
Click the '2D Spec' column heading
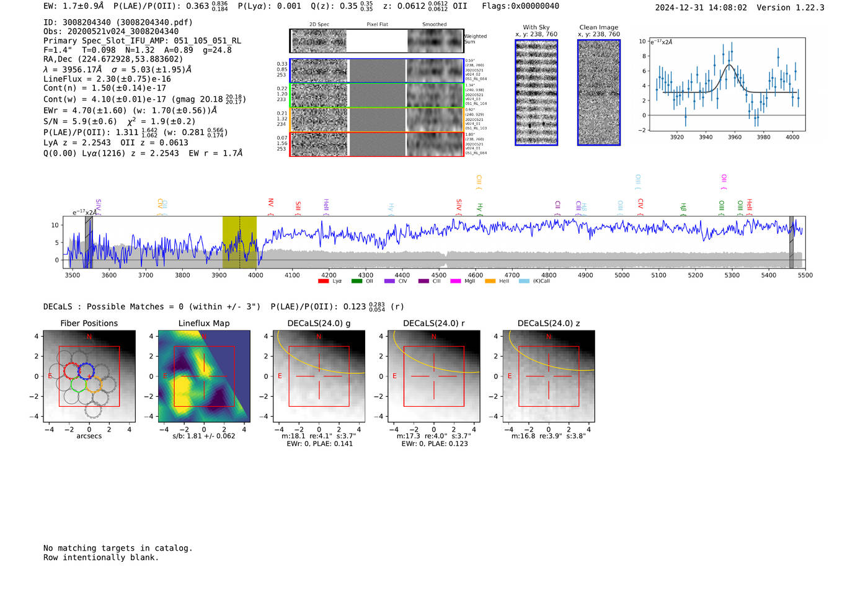pos(319,25)
